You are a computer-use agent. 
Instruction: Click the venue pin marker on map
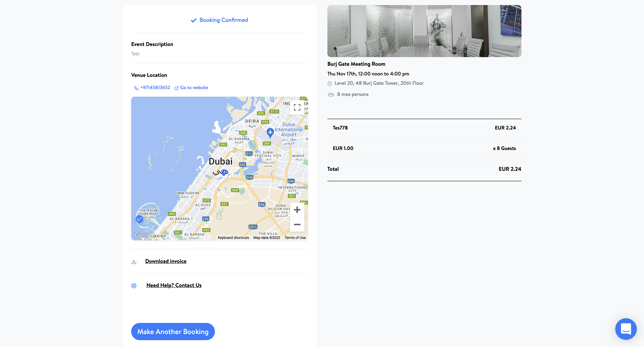click(224, 172)
